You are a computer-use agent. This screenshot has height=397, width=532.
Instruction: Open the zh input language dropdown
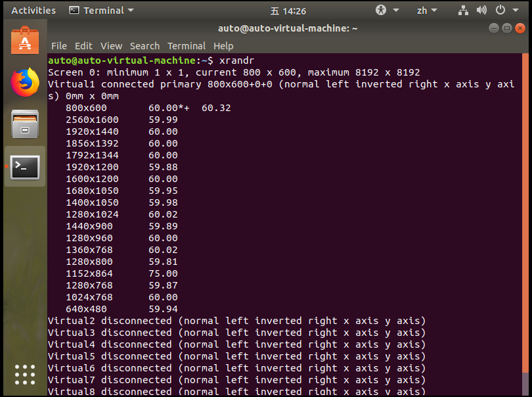click(426, 10)
